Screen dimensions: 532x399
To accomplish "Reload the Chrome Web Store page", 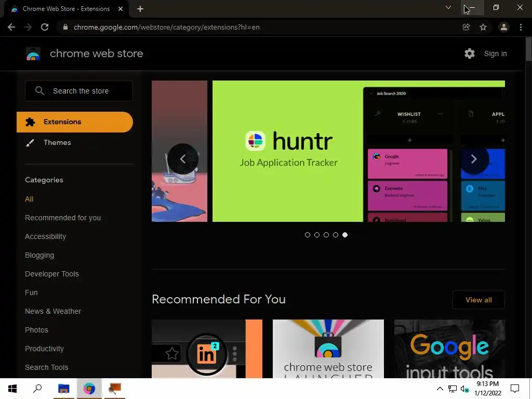I will tap(45, 27).
